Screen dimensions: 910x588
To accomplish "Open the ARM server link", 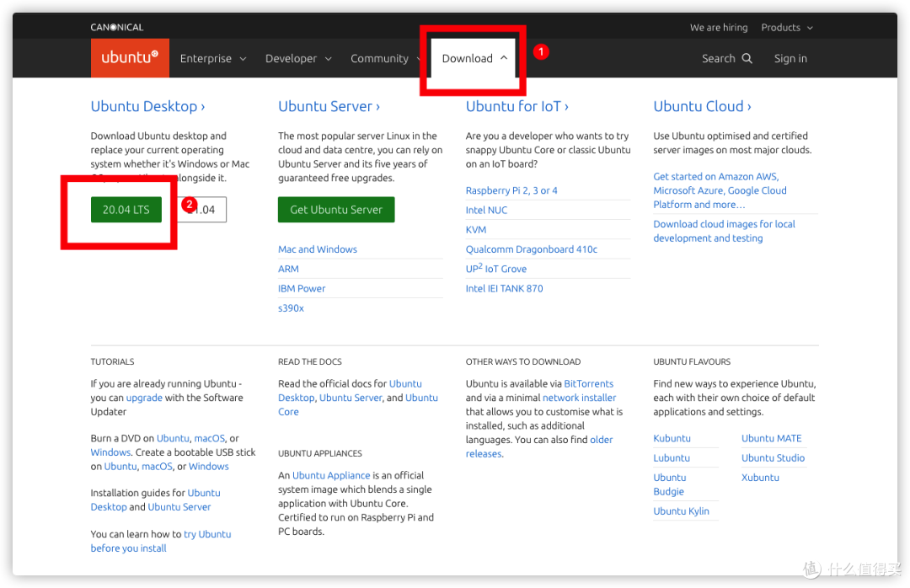I will [x=288, y=269].
